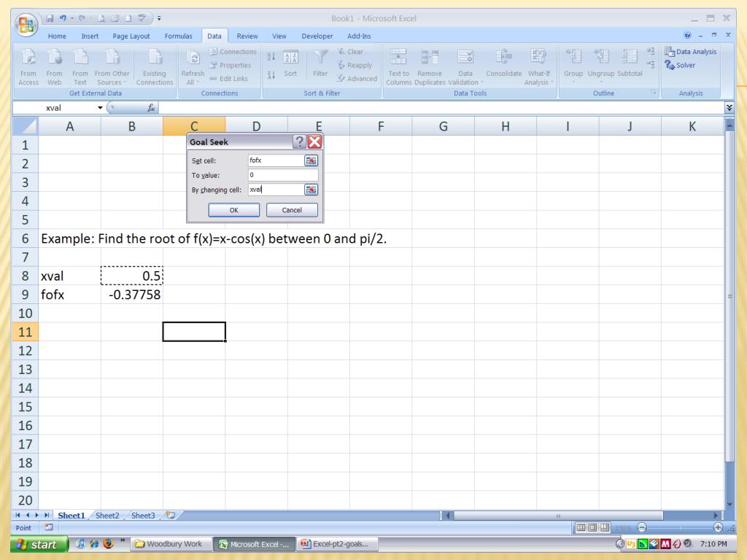Open the Developer tab
The width and height of the screenshot is (747, 560).
[317, 36]
